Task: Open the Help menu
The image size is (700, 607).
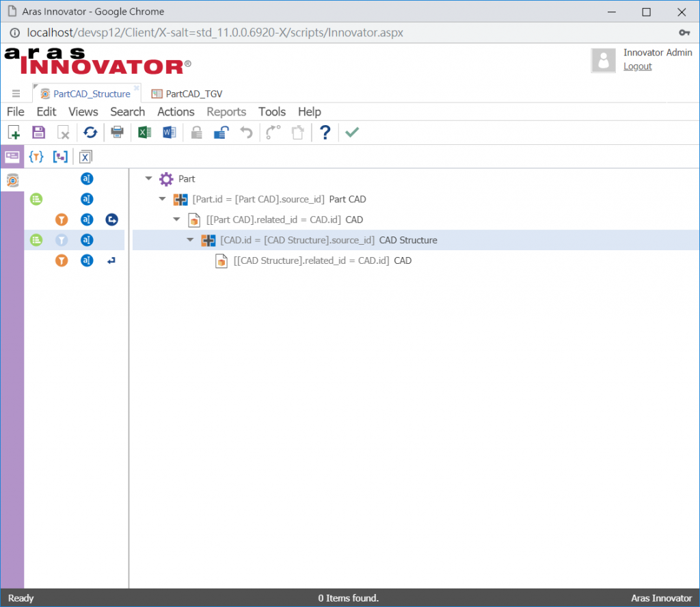Action: tap(310, 111)
